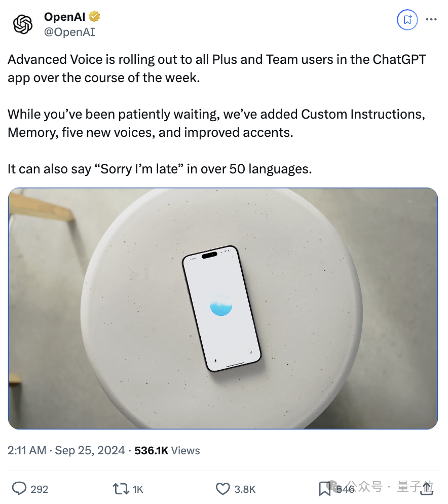Open the OpenAI display name link
The image size is (448, 504).
[x=65, y=17]
